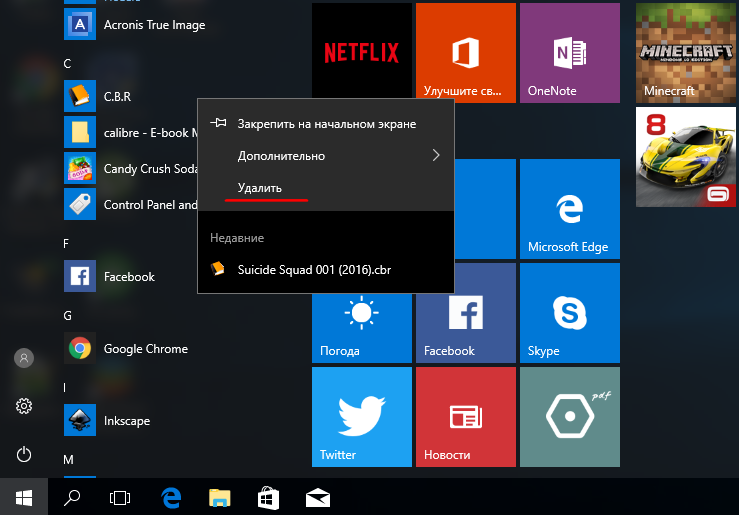Open the Acronis True Image app icon

pyautogui.click(x=80, y=24)
